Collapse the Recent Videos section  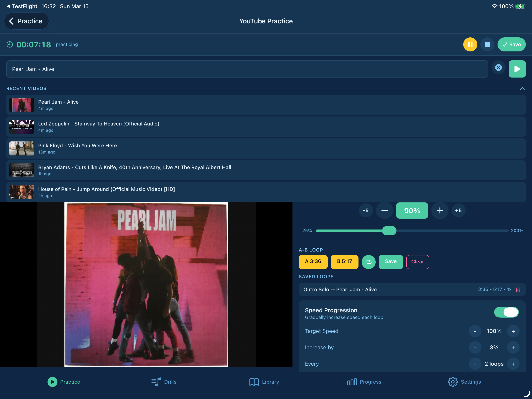pos(522,89)
